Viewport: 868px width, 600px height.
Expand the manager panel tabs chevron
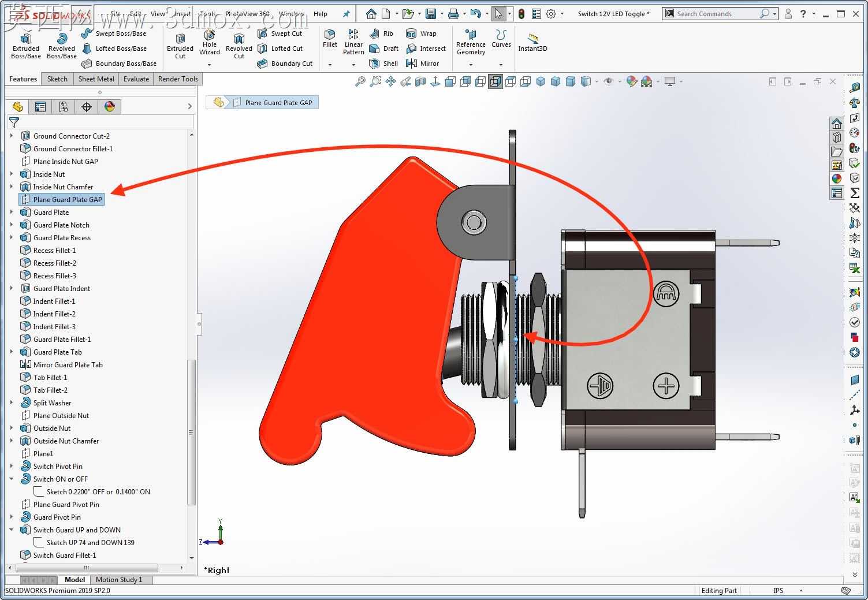(189, 107)
